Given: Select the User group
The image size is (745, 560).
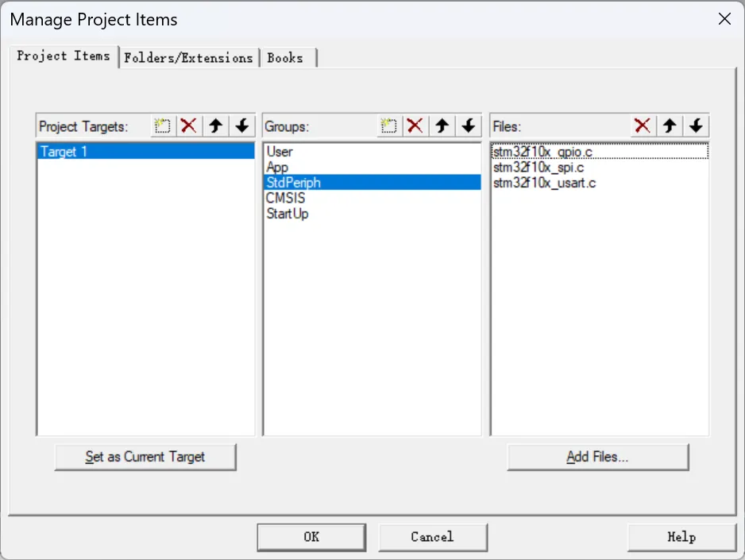Looking at the screenshot, I should point(372,152).
